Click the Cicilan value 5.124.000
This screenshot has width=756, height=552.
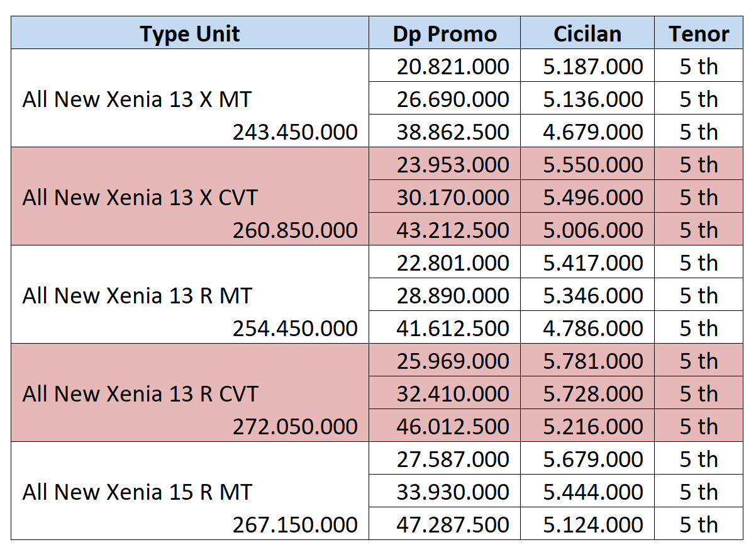593,525
